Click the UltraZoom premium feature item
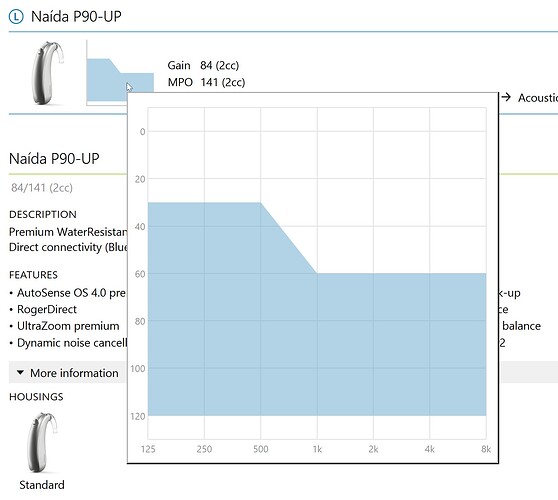558x500 pixels. point(68,326)
